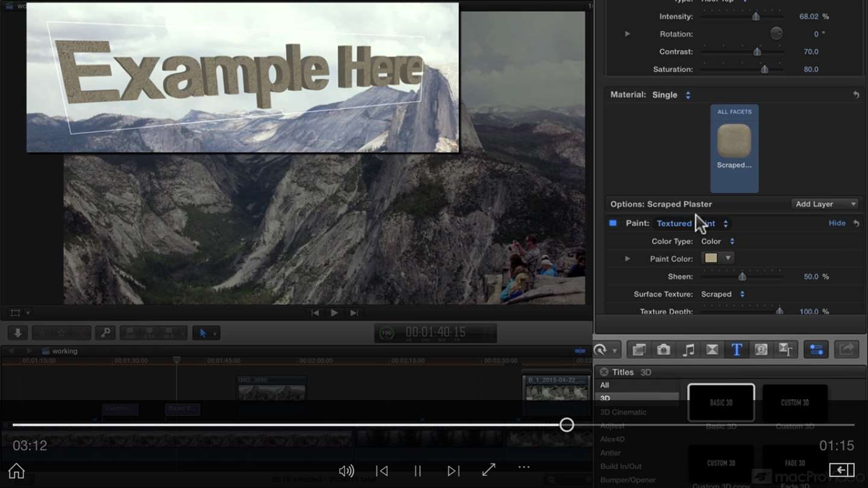Image resolution: width=868 pixels, height=488 pixels.
Task: Jump to previous edit in viewer
Action: point(315,313)
